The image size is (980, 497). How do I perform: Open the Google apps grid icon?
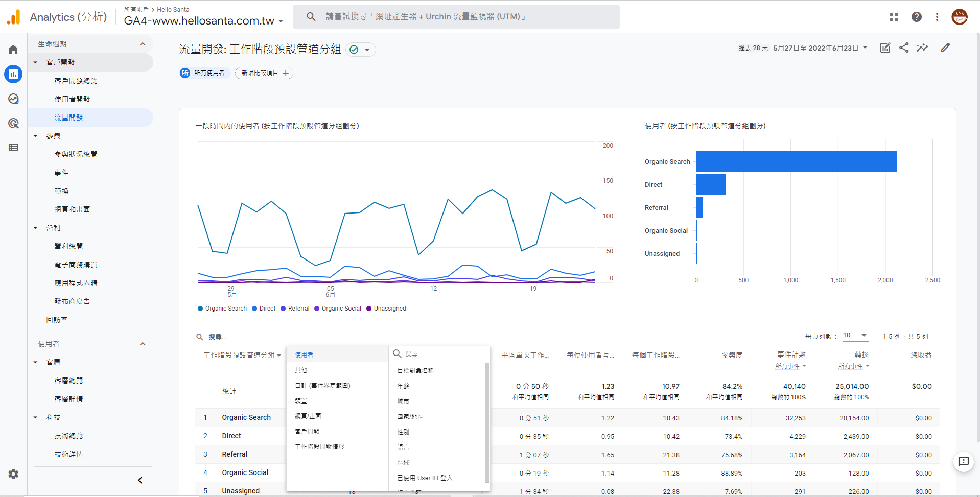(894, 17)
